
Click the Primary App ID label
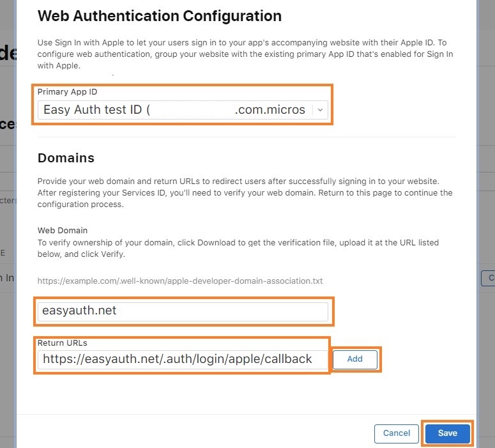[x=67, y=92]
